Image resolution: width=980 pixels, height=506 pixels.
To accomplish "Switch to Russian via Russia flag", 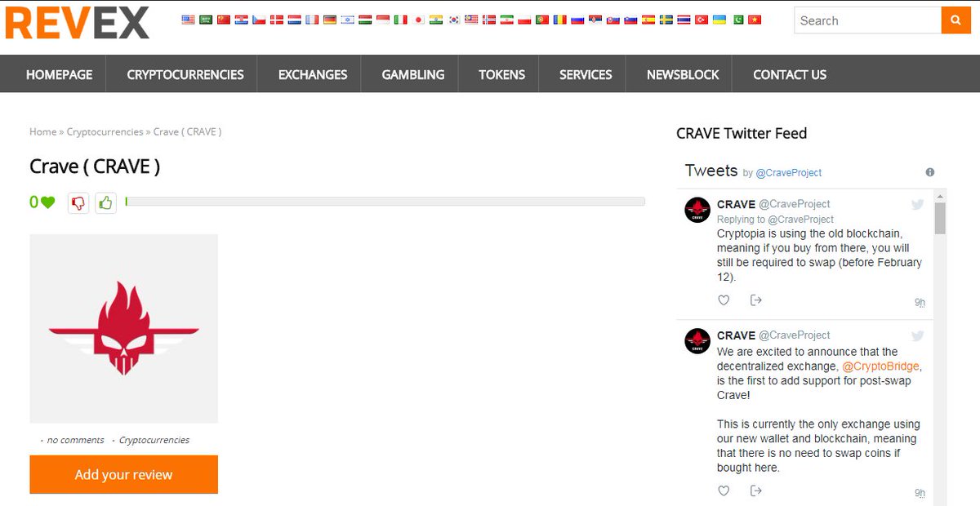I will pyautogui.click(x=577, y=20).
